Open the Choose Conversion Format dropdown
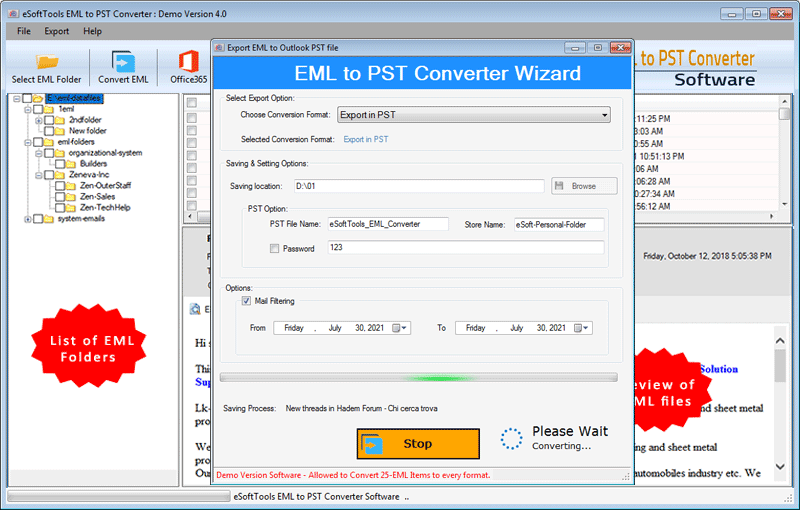Image resolution: width=800 pixels, height=510 pixels. (473, 115)
